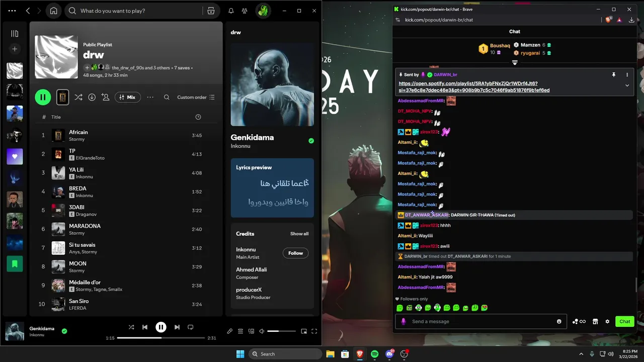The image size is (644, 362).
Task: Show all credits
Action: coord(299,234)
